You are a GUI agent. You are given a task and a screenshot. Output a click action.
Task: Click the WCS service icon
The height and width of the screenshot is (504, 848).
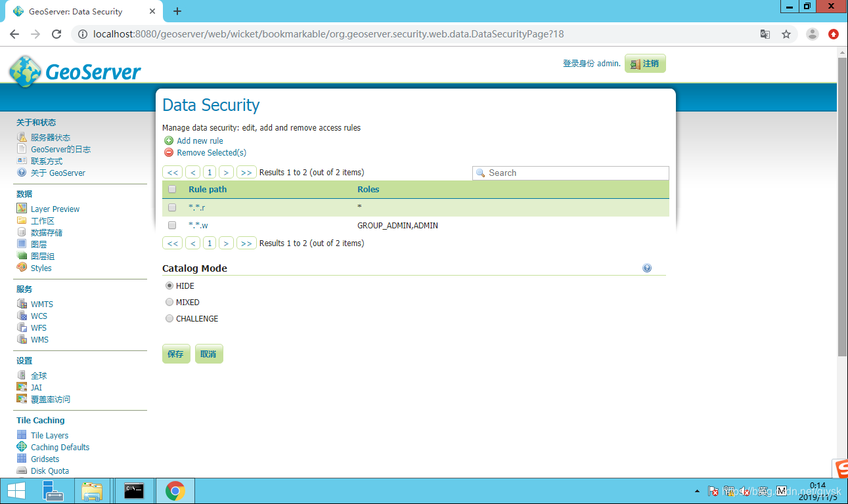(x=22, y=316)
